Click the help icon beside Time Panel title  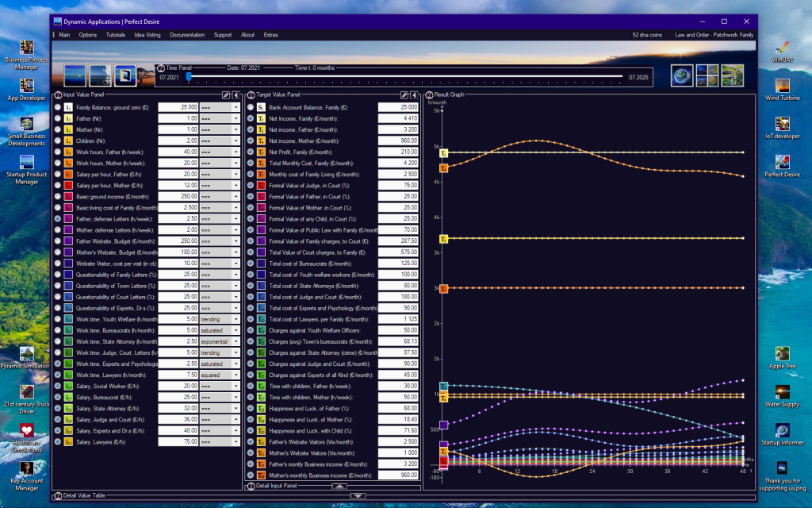click(161, 68)
